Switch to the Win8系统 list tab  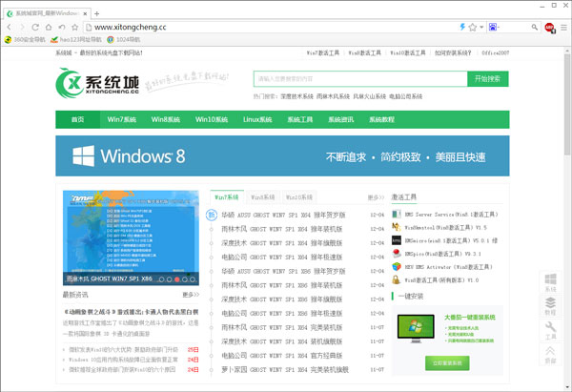point(263,197)
